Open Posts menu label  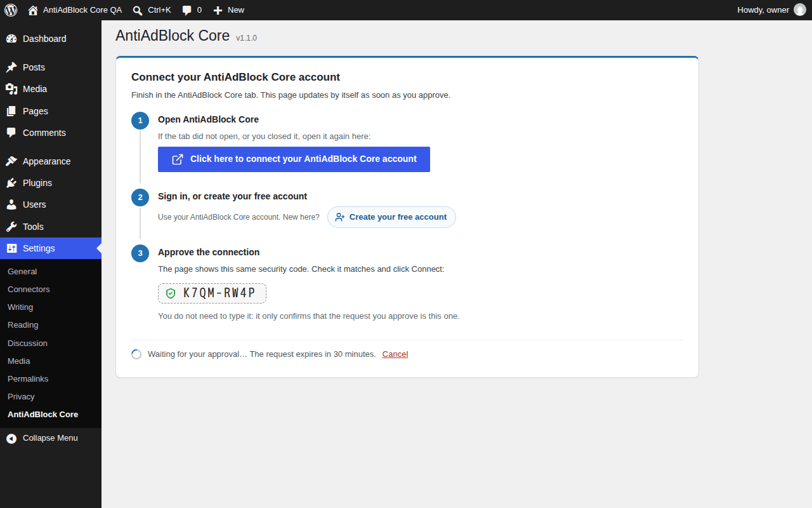tap(34, 67)
